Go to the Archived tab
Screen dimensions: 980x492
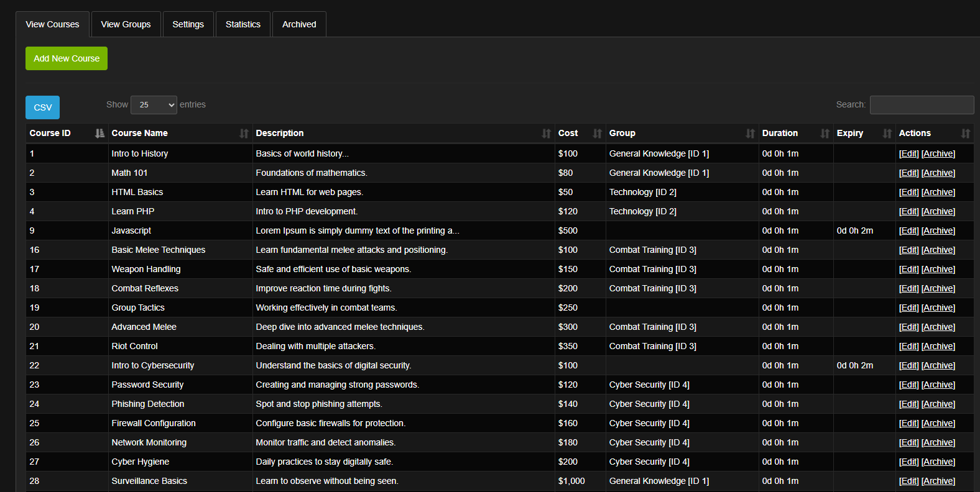299,24
